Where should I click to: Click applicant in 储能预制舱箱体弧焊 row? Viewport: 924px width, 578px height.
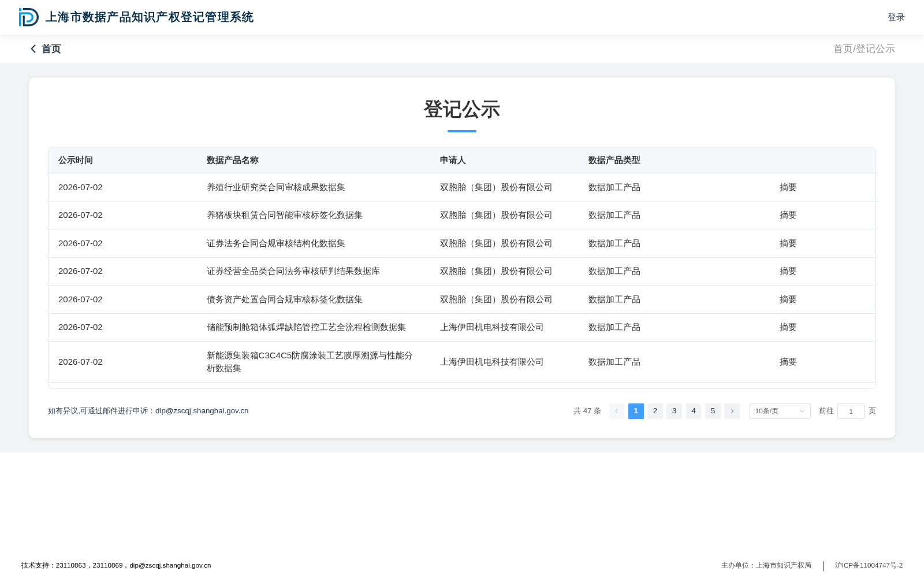click(x=491, y=327)
